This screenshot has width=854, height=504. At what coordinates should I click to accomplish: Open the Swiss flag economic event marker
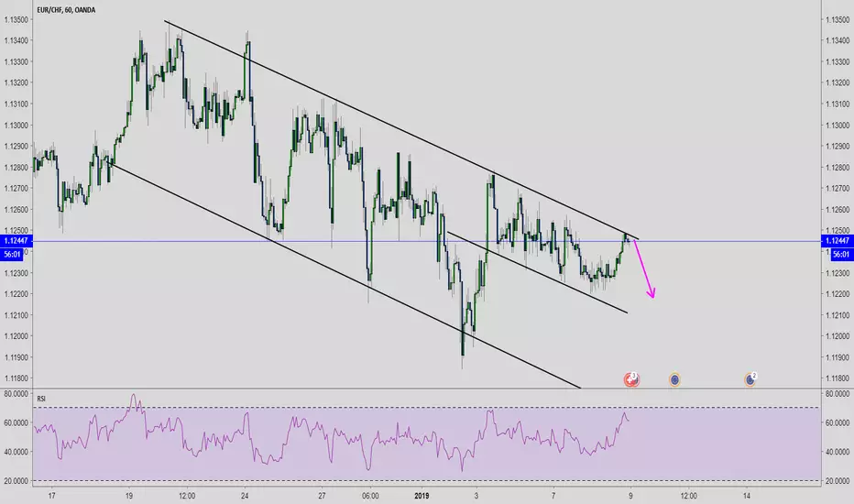631,379
